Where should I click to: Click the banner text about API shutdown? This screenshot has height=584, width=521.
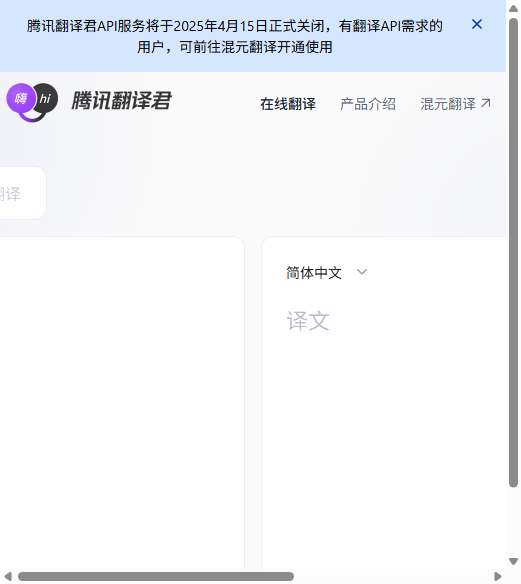[x=235, y=36]
